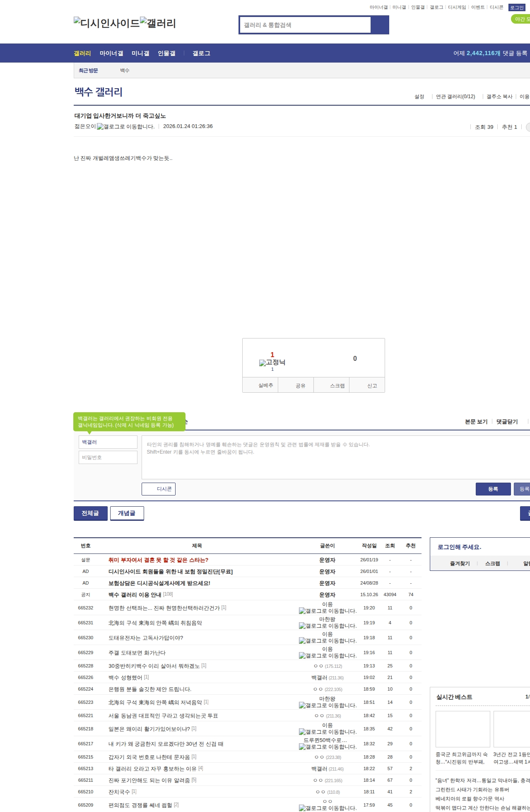This screenshot has height=812, width=530.
Task: Click the 공유 share button
Action: (296, 385)
